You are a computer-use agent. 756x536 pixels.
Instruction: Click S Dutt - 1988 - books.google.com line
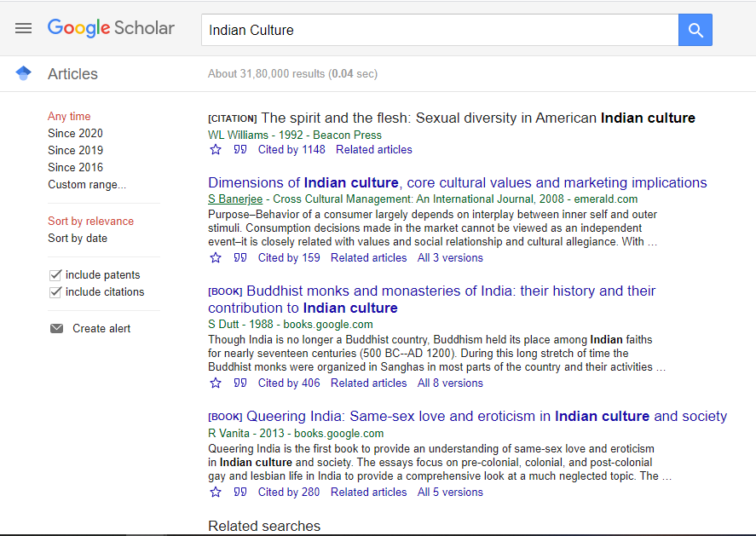pyautogui.click(x=291, y=325)
